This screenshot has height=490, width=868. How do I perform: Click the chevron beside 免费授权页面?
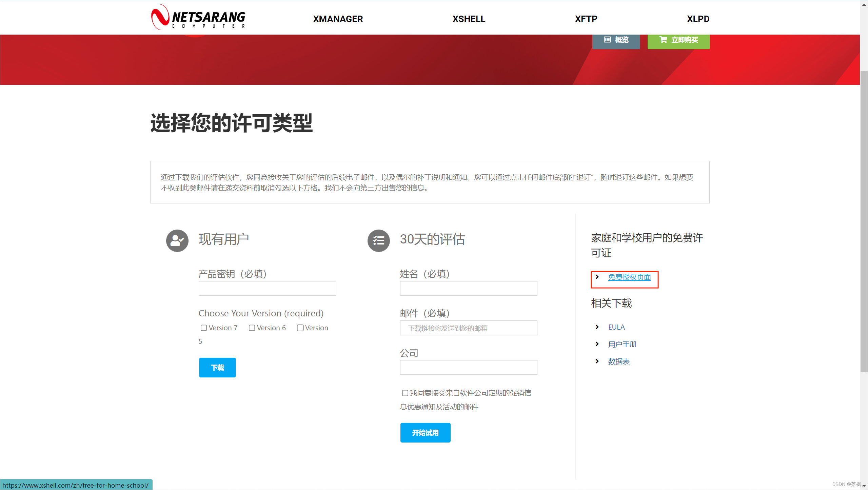[597, 277]
